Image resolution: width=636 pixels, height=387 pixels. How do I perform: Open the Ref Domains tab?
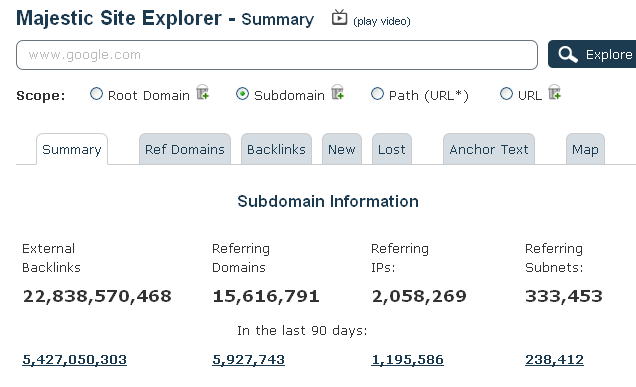pos(185,149)
